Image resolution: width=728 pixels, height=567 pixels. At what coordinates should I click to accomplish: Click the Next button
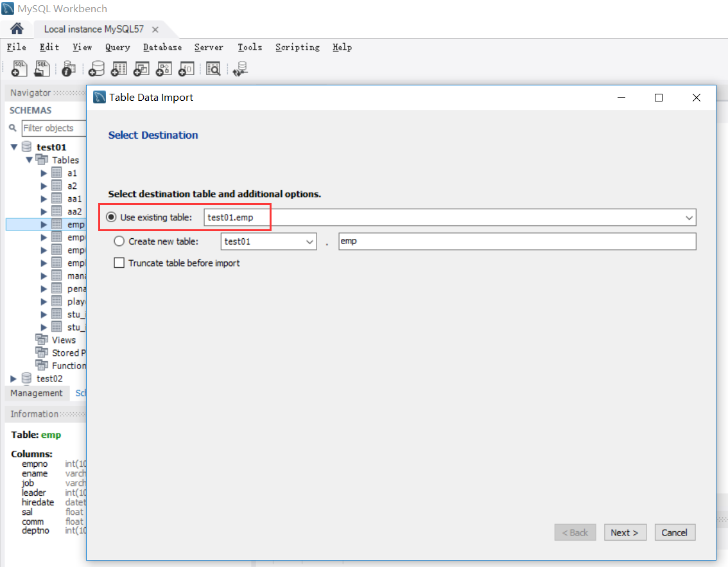pyautogui.click(x=625, y=532)
